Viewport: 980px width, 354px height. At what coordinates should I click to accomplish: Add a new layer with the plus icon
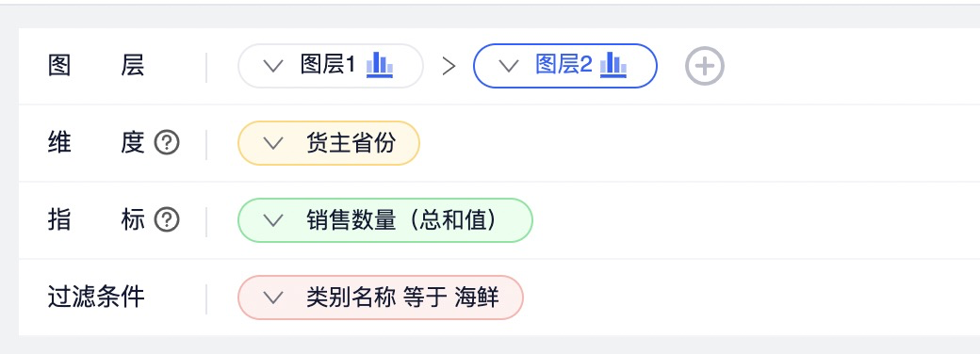705,66
